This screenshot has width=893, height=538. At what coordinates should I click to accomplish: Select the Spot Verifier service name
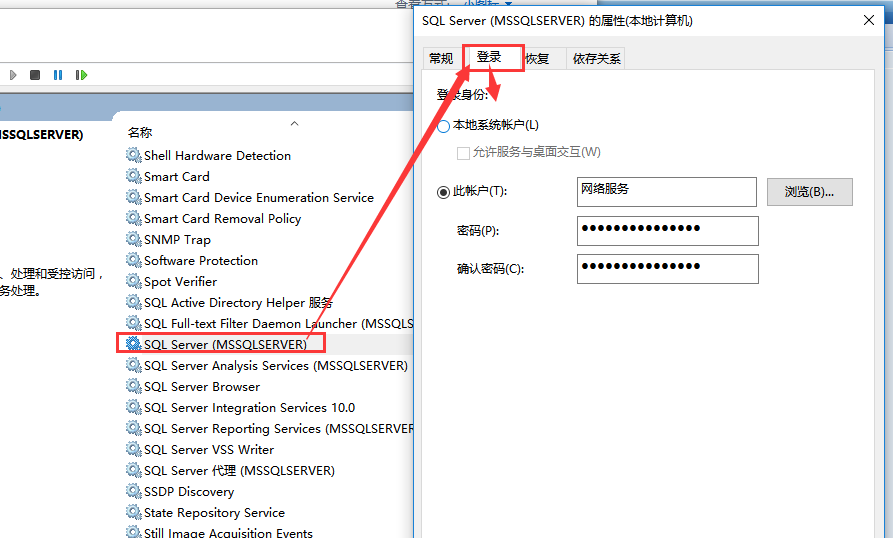tap(180, 282)
